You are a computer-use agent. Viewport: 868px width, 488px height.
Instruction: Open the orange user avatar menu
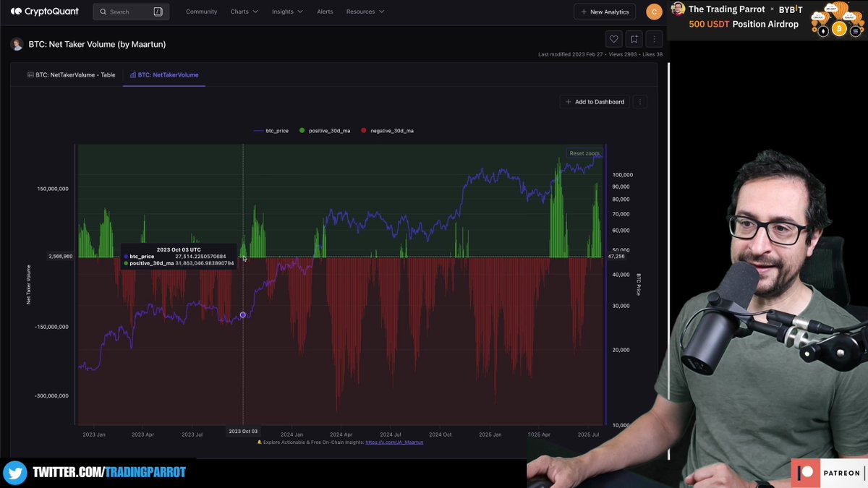654,12
